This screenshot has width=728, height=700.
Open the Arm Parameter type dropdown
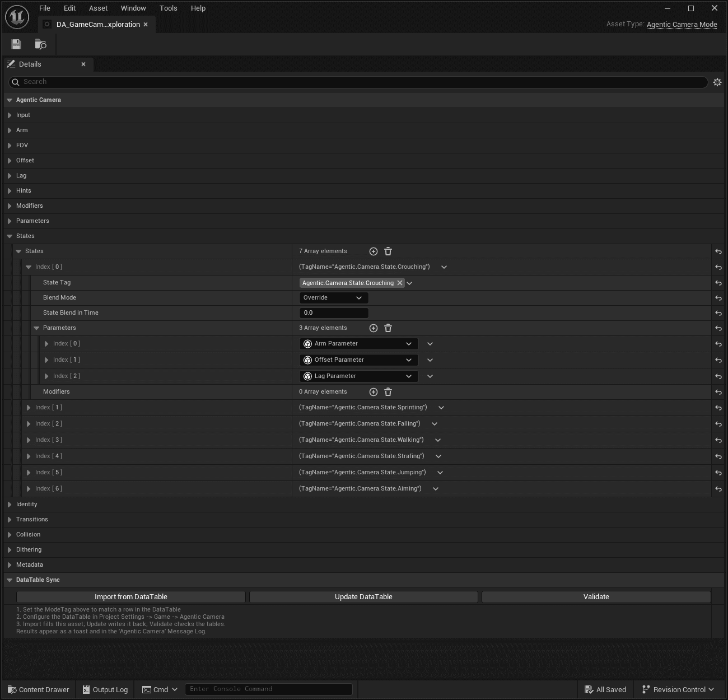[x=358, y=344]
